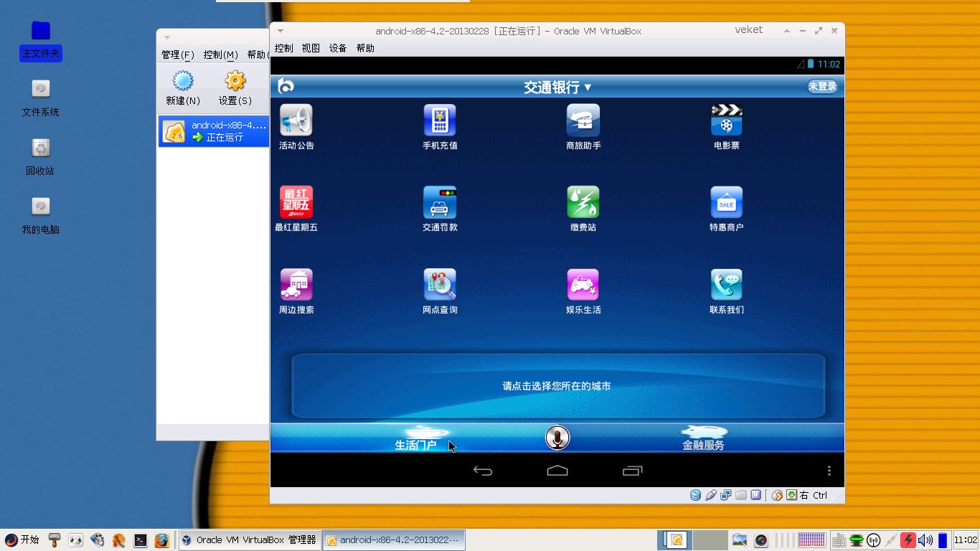
Task: Click the blue battery tray icon
Action: pos(943,540)
